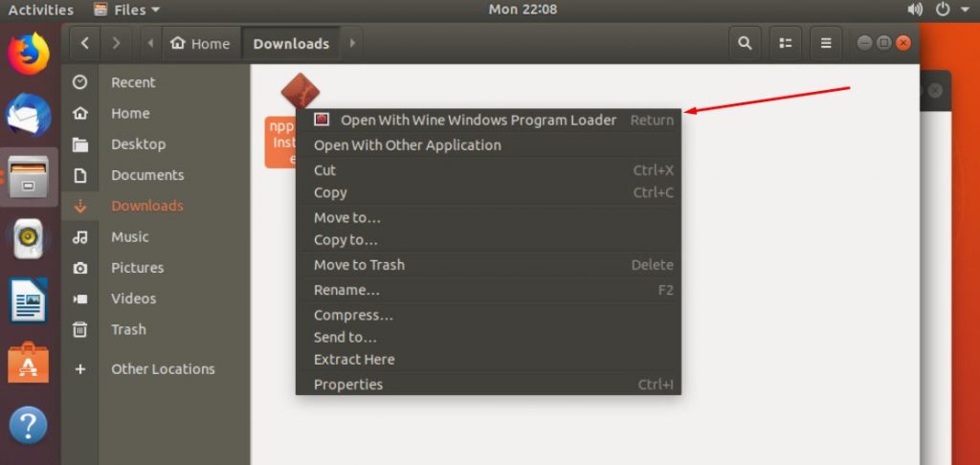This screenshot has width=980, height=465.
Task: Choose Extract Here
Action: coord(488,360)
